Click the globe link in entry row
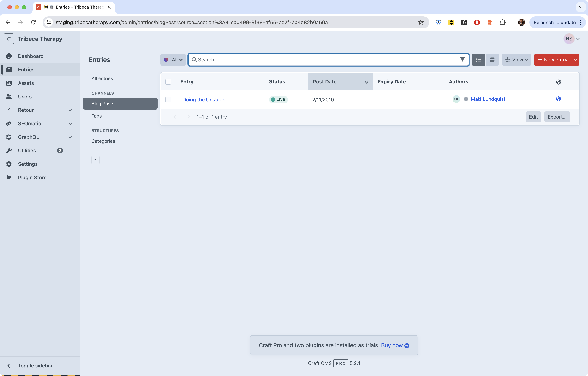The height and width of the screenshot is (376, 588). (559, 99)
